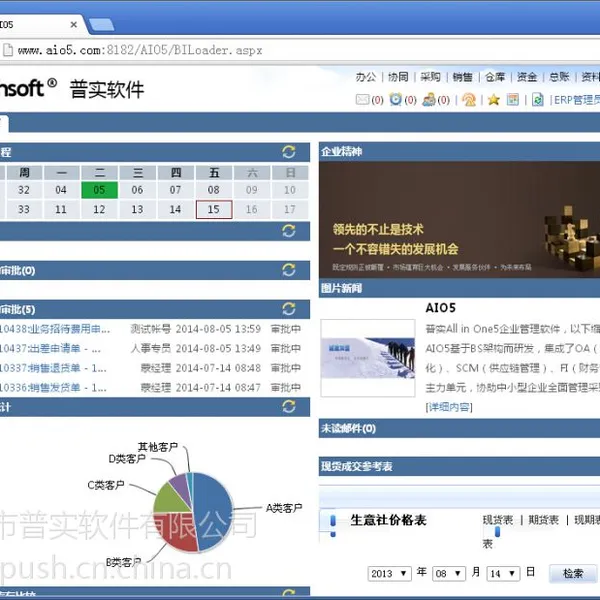Click the alarm clock reminder icon

click(395, 99)
